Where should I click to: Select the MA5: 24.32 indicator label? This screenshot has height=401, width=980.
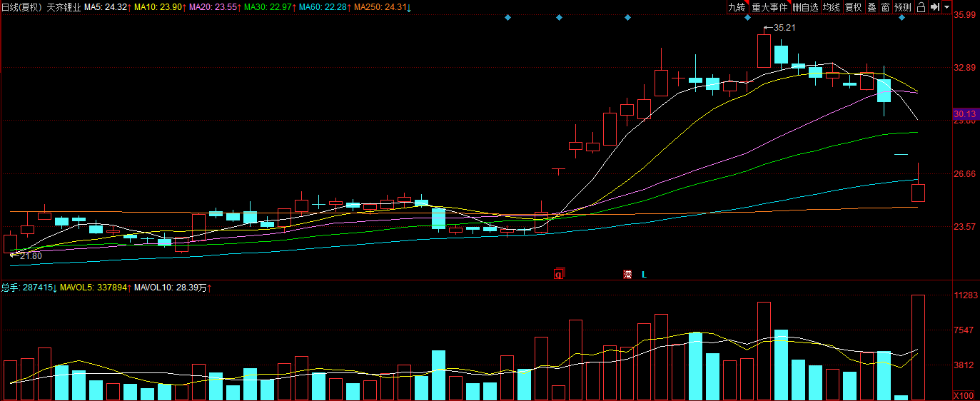coord(106,7)
